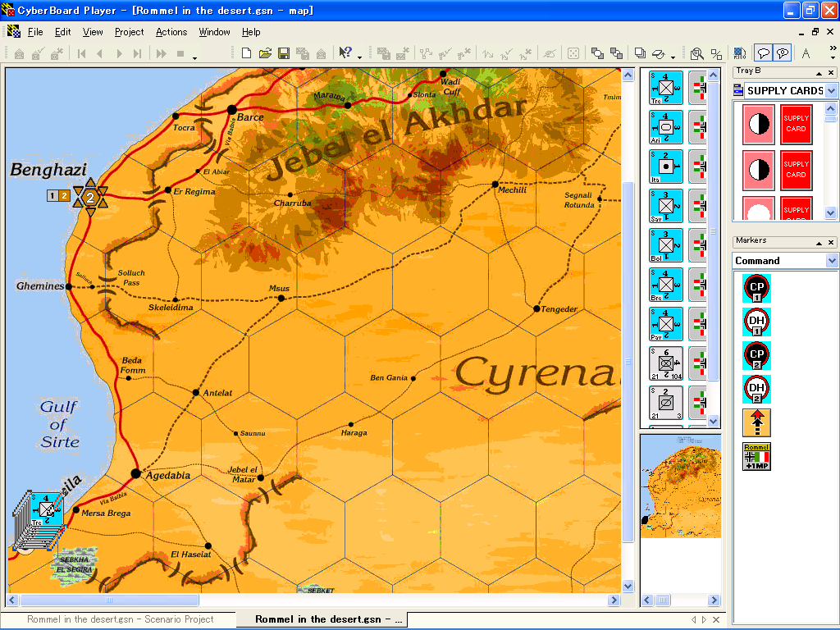Pick the red arrow movement marker
This screenshot has height=630, width=840.
(x=756, y=422)
